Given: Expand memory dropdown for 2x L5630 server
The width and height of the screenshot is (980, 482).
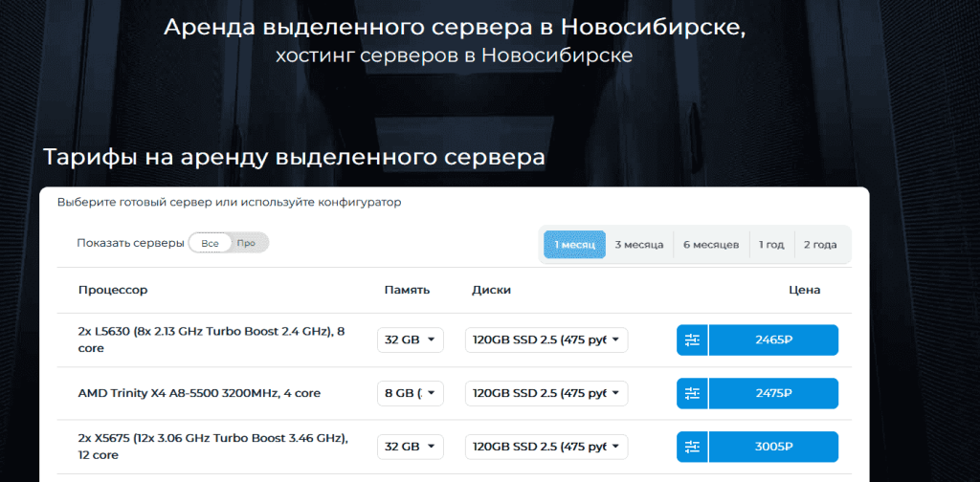Looking at the screenshot, I should click(x=411, y=340).
